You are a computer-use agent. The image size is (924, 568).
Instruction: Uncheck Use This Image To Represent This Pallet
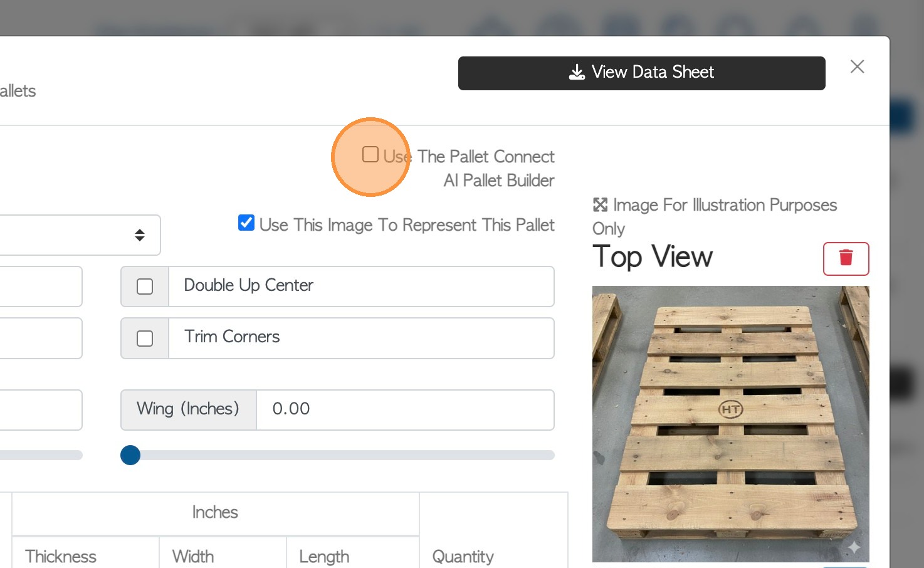[x=246, y=223]
